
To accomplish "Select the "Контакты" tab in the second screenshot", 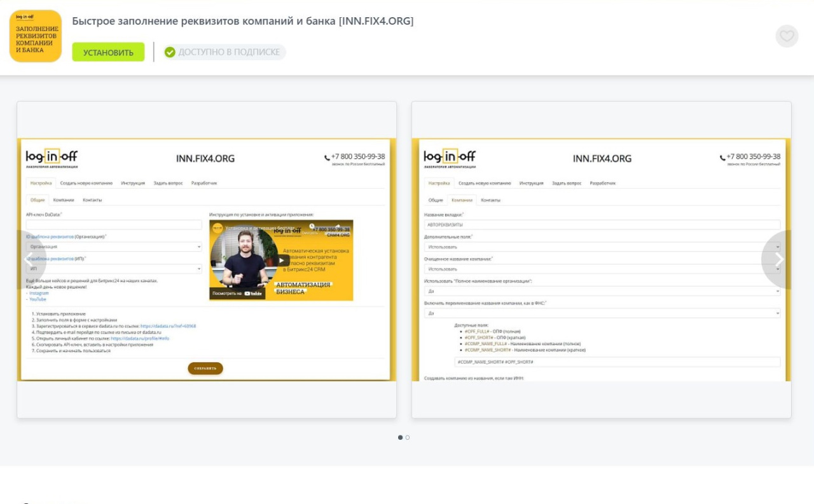I will [x=490, y=200].
